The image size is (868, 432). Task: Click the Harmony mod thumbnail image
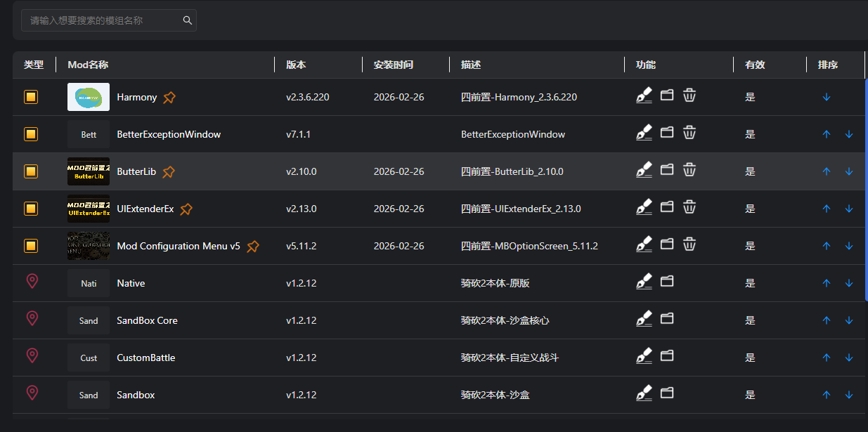[x=89, y=97]
